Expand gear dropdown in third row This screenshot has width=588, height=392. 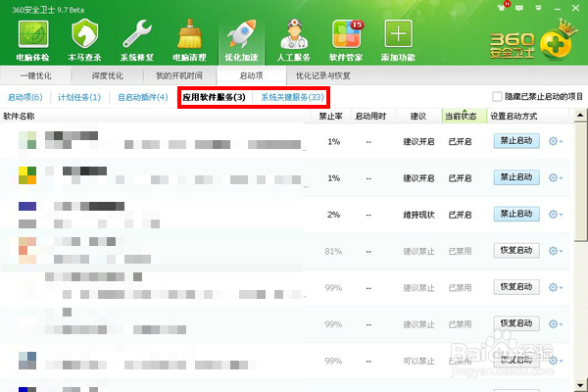point(556,215)
